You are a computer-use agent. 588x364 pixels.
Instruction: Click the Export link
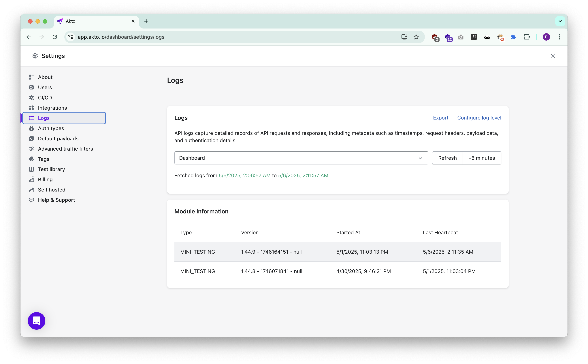pos(440,118)
